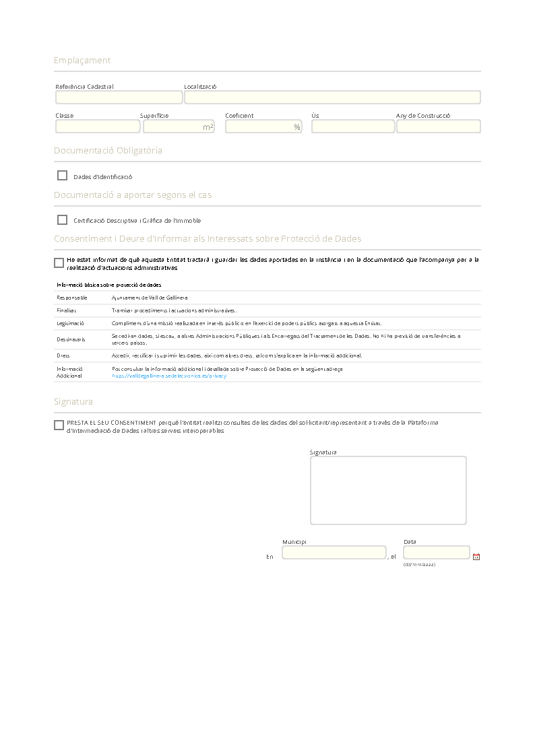
Task: Accept the data protection information checkbox
Action: pos(59,263)
